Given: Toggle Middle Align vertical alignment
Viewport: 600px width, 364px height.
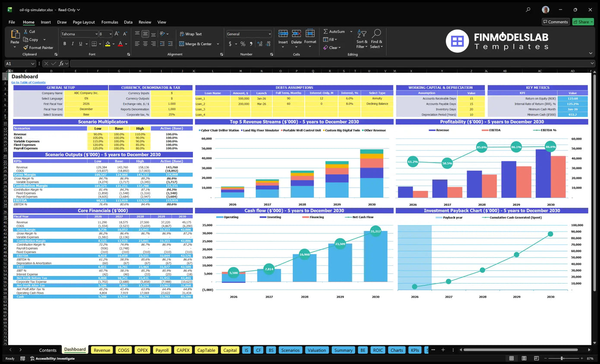Looking at the screenshot, I should tap(145, 34).
